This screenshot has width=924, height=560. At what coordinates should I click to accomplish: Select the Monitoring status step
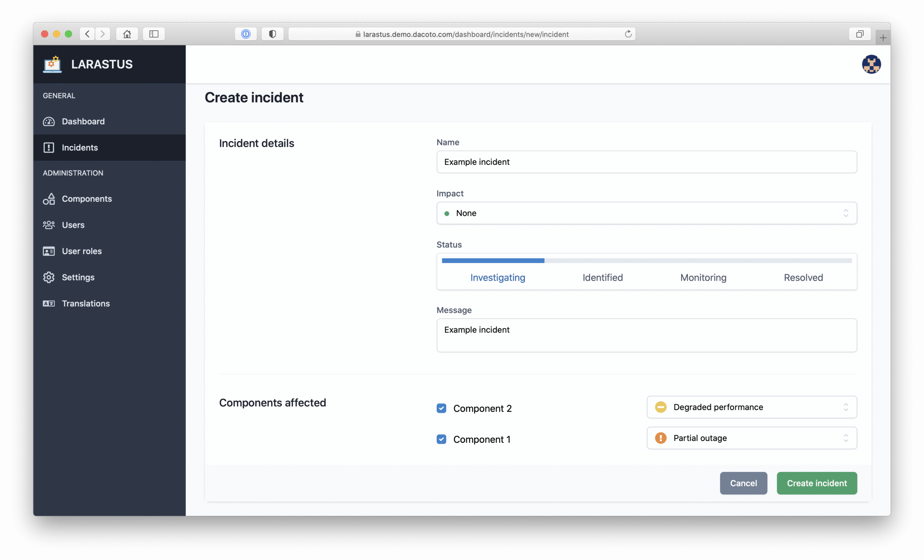pos(703,277)
